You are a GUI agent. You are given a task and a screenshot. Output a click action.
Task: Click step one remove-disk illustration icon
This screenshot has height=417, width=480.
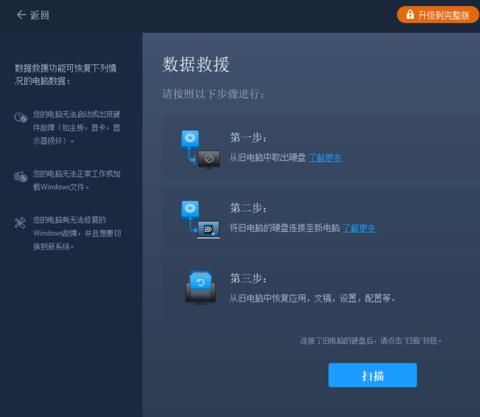200,149
